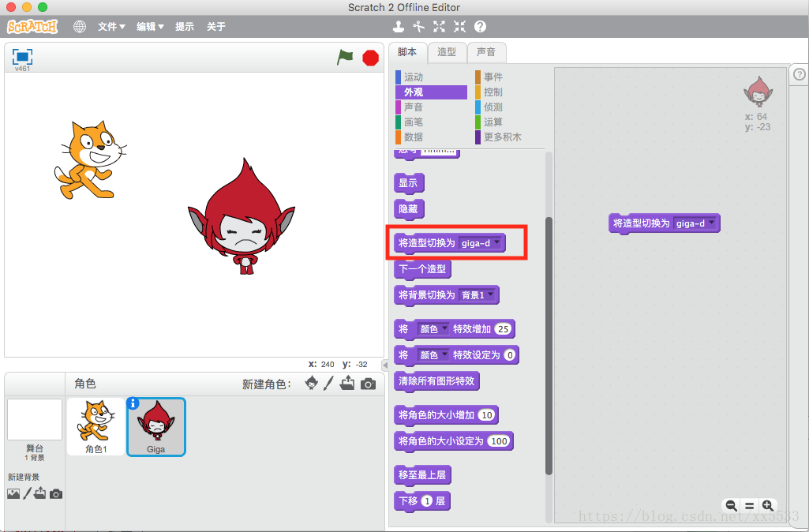Select the 数据 block category
Viewport: 809px width, 532px height.
click(431, 137)
